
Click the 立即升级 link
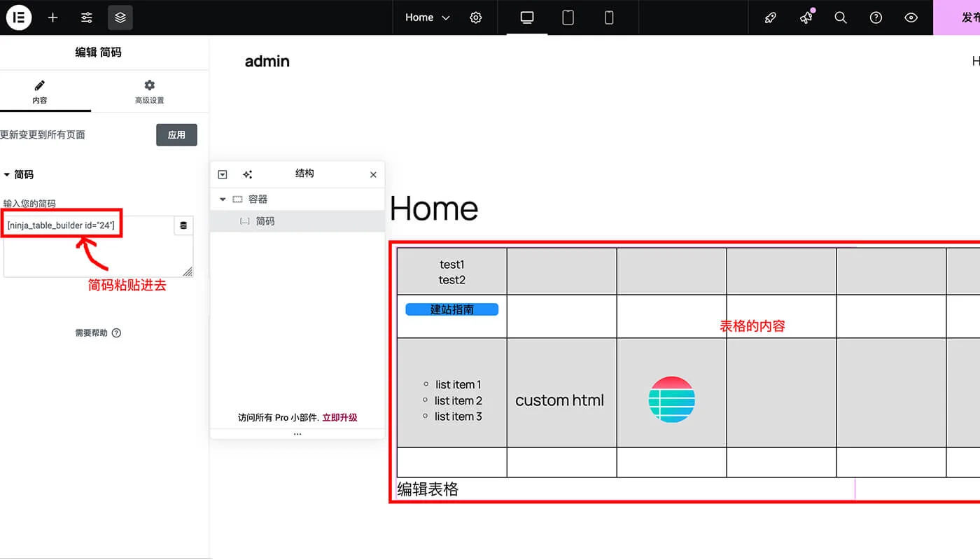point(339,417)
